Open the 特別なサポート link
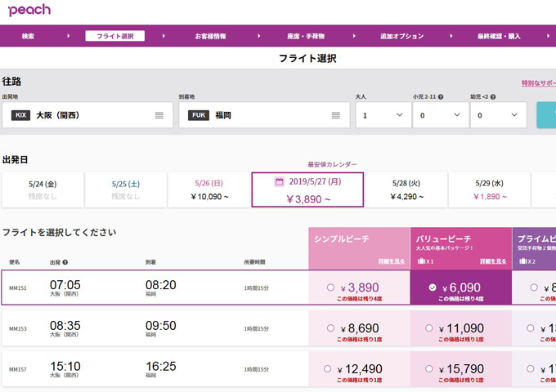The image size is (556, 392). (x=538, y=83)
